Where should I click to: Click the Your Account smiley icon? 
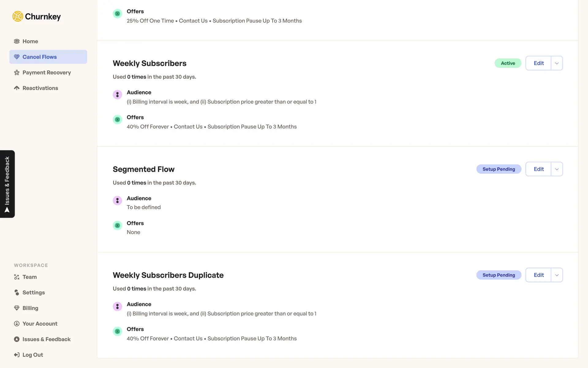click(17, 324)
